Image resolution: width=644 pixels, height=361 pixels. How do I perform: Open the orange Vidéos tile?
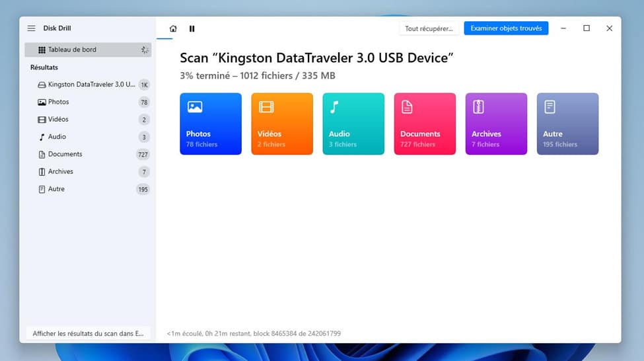(x=282, y=124)
